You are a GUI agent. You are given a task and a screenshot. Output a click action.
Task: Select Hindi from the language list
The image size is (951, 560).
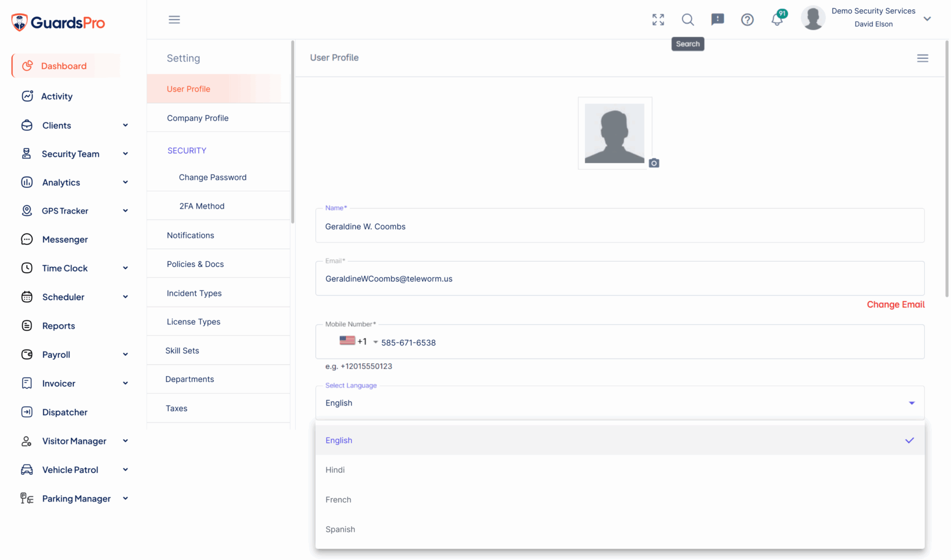tap(335, 470)
